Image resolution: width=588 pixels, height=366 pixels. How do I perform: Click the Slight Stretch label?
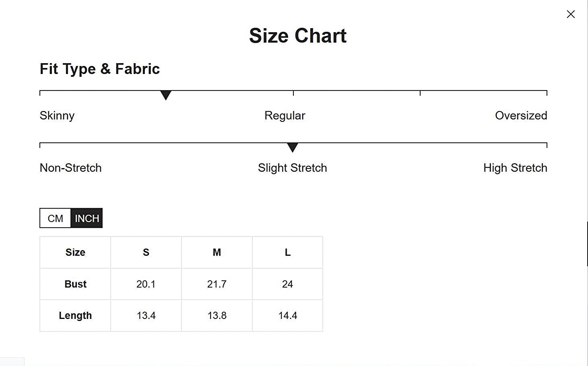click(292, 168)
